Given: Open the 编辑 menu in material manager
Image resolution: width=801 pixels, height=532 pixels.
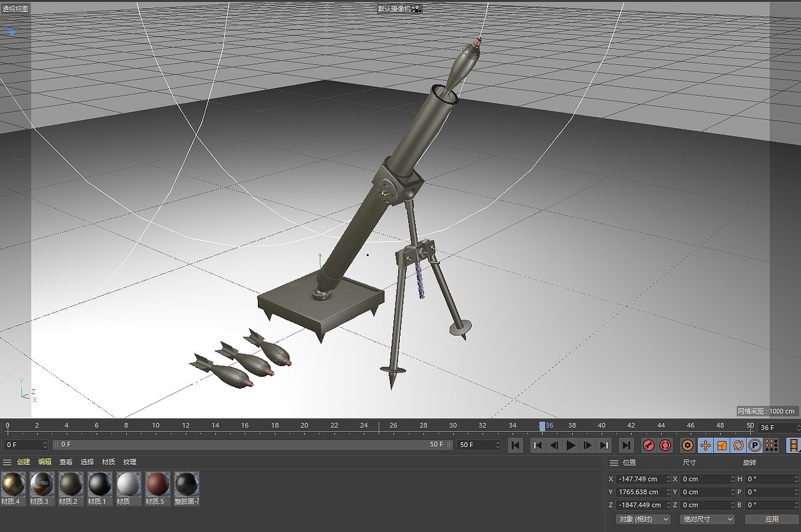Looking at the screenshot, I should (45, 462).
